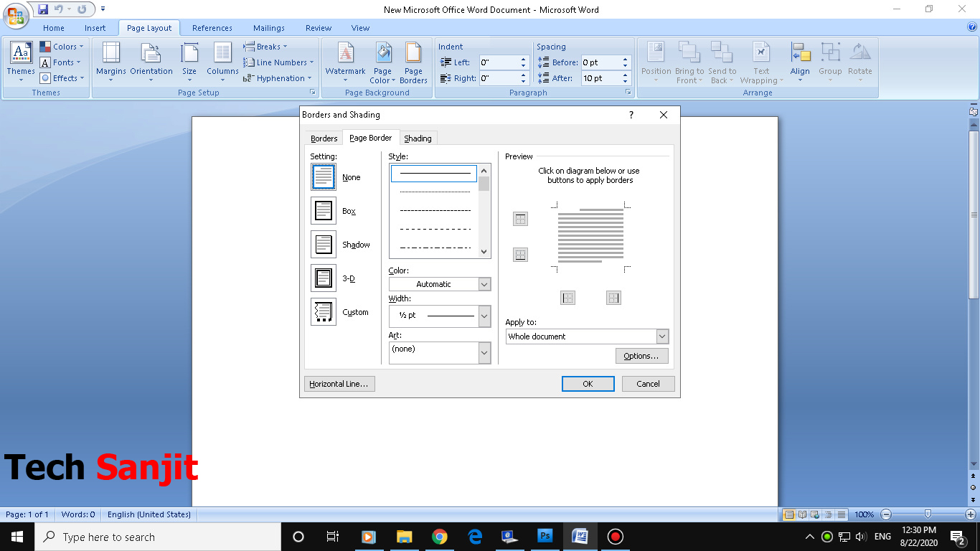Viewport: 980px width, 551px height.
Task: Click the Watermark icon
Action: pos(345,52)
